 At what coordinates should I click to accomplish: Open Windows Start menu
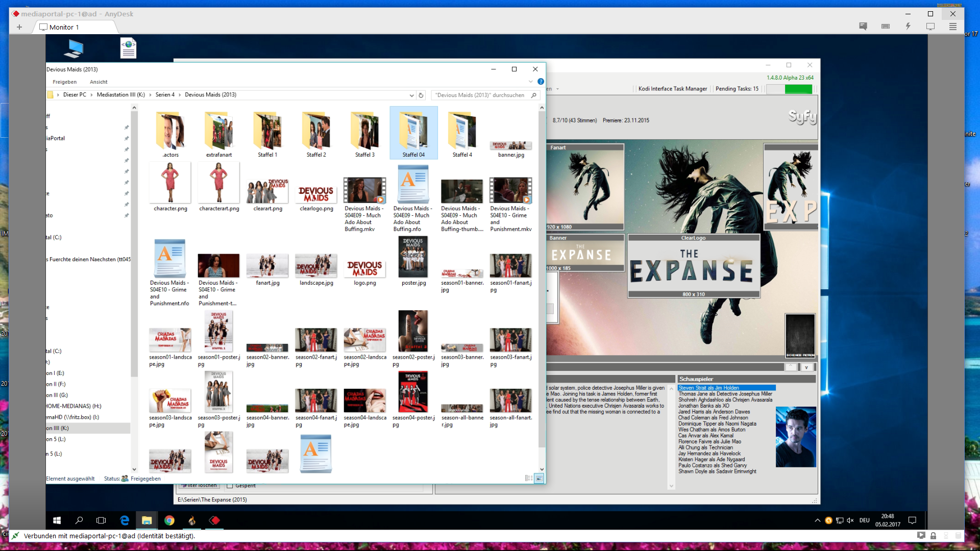pos(57,520)
